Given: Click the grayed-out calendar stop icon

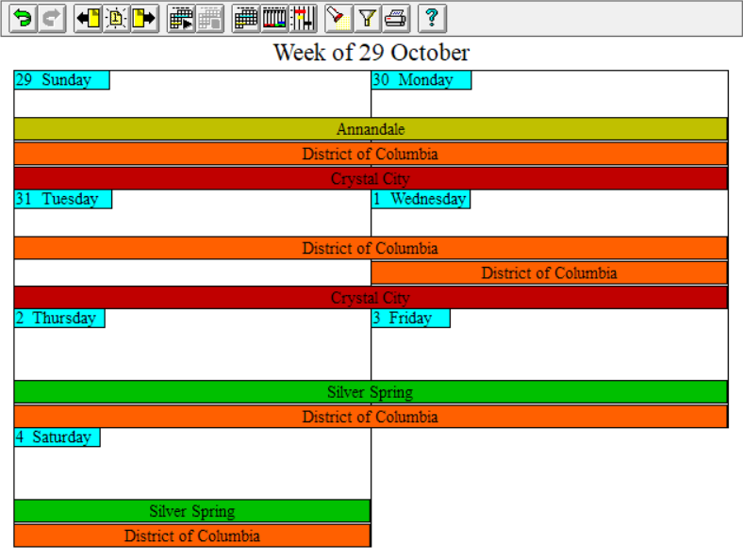Looking at the screenshot, I should pyautogui.click(x=210, y=19).
